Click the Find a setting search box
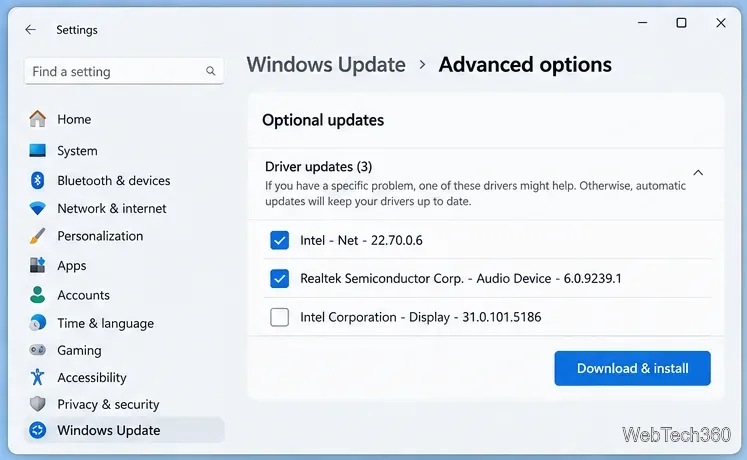The width and height of the screenshot is (747, 460). (x=124, y=71)
